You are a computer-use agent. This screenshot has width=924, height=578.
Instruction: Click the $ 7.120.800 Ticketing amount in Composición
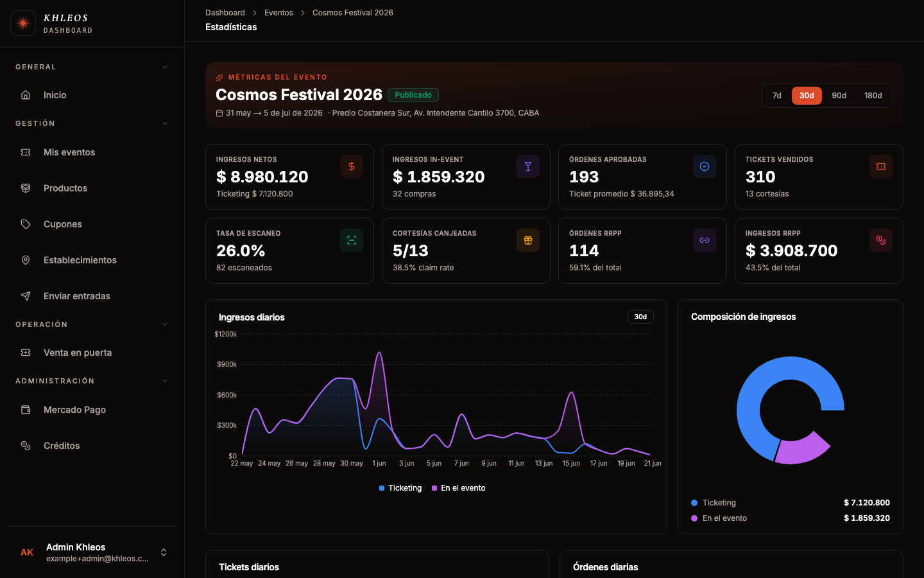pyautogui.click(x=867, y=503)
